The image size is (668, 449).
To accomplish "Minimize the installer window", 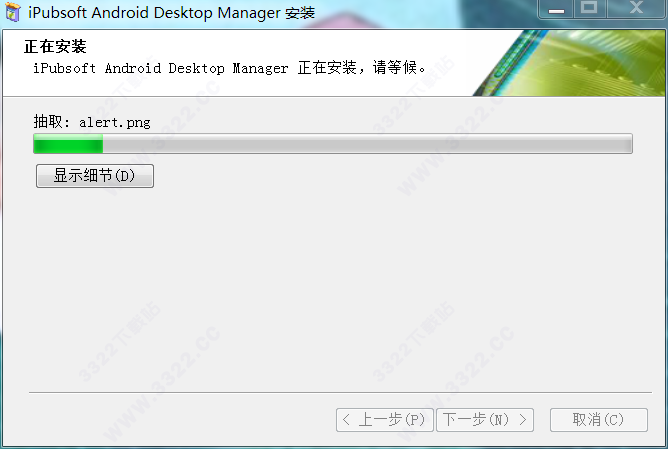I will [556, 9].
